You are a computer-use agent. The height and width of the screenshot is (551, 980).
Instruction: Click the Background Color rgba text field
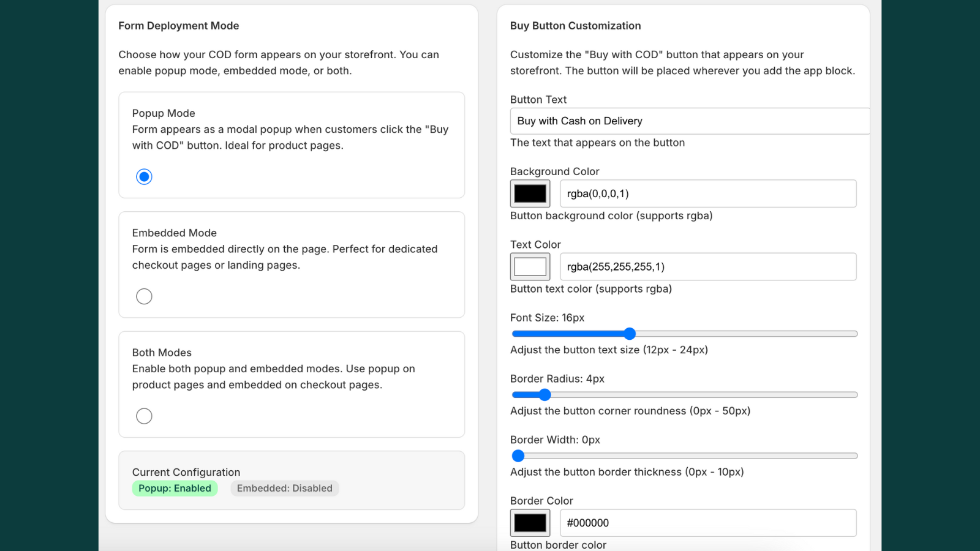tap(707, 193)
